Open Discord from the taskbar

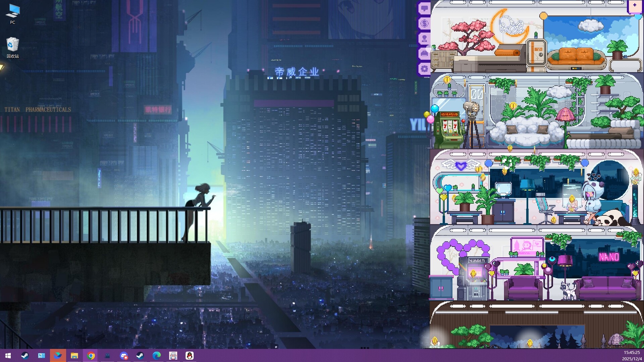point(124,356)
